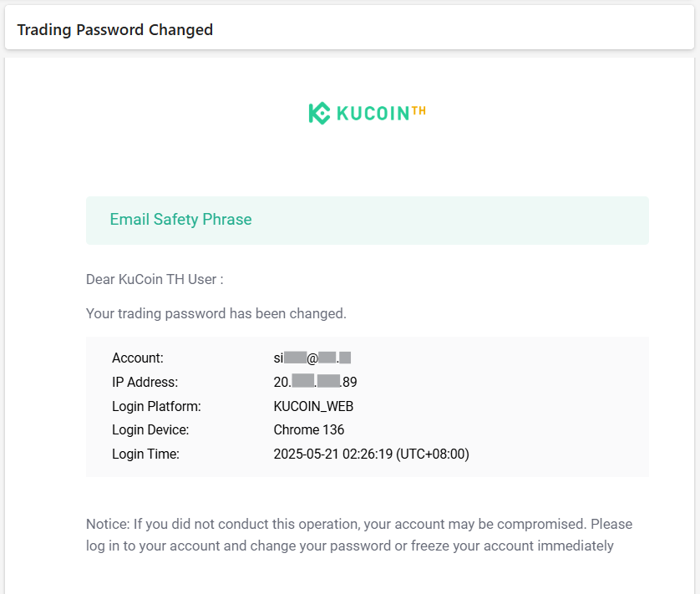
Task: Click the trading password has been changed sentence
Action: pos(216,314)
